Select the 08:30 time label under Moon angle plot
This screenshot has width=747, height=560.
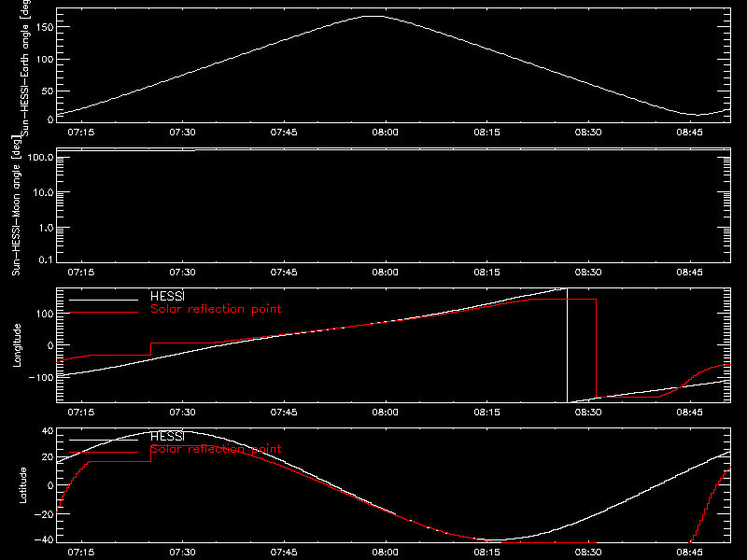[x=588, y=273]
